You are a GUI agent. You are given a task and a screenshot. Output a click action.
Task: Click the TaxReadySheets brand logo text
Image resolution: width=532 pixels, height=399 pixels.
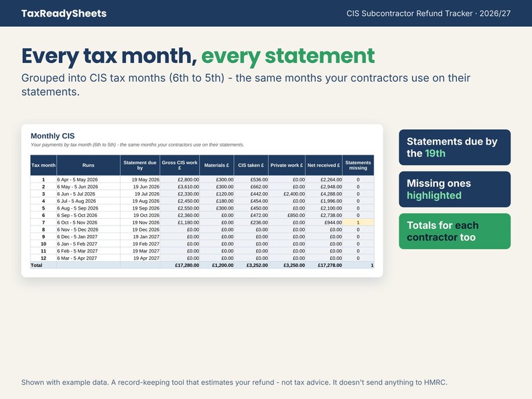point(64,13)
